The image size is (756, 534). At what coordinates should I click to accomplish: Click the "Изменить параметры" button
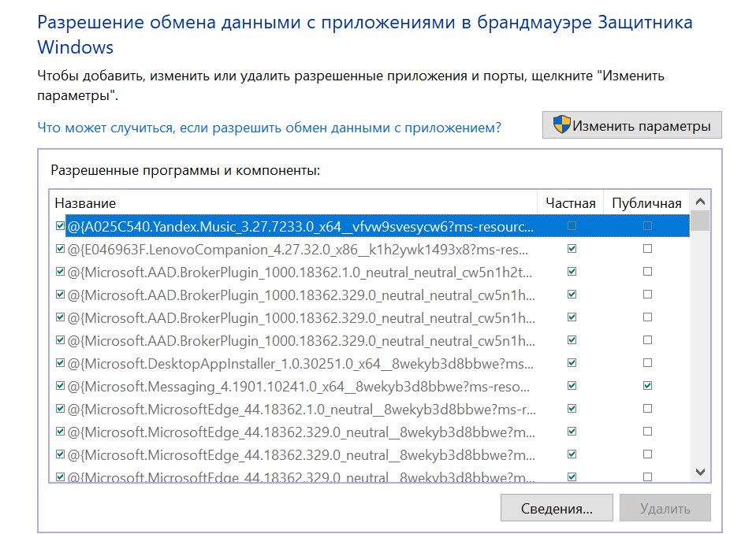tap(631, 125)
